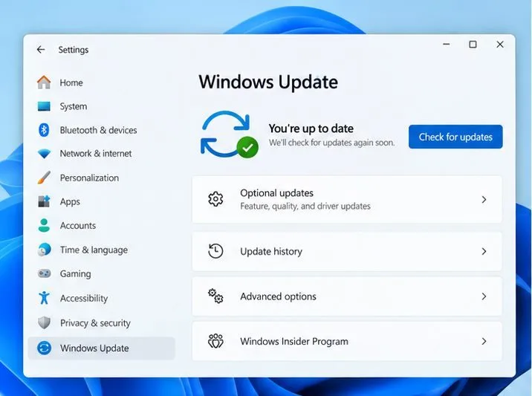Click the Privacy & security shield icon
532x396 pixels.
(44, 322)
